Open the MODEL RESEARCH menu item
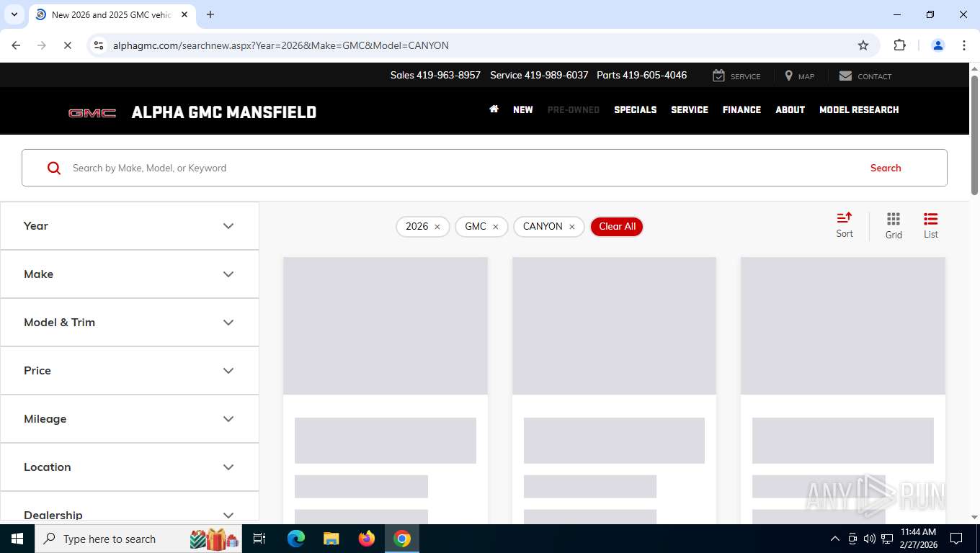980x553 pixels. pos(859,110)
